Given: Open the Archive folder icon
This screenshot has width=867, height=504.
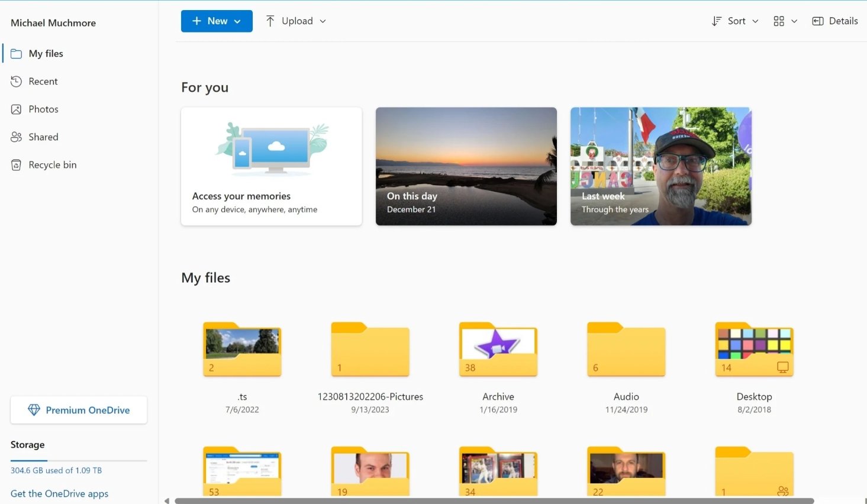Looking at the screenshot, I should [x=498, y=350].
